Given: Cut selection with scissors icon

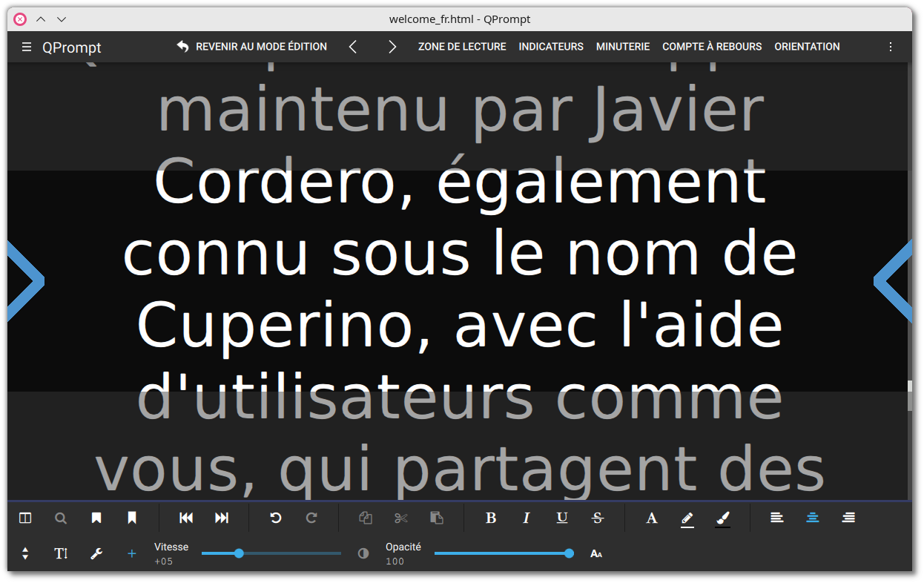Looking at the screenshot, I should coord(401,518).
